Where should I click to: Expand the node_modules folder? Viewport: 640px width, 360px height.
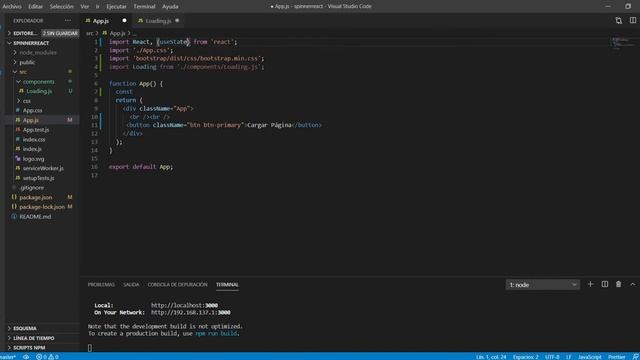click(x=38, y=53)
